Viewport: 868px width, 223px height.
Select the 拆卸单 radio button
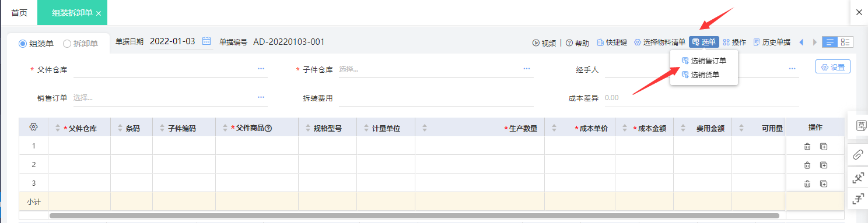tap(66, 43)
